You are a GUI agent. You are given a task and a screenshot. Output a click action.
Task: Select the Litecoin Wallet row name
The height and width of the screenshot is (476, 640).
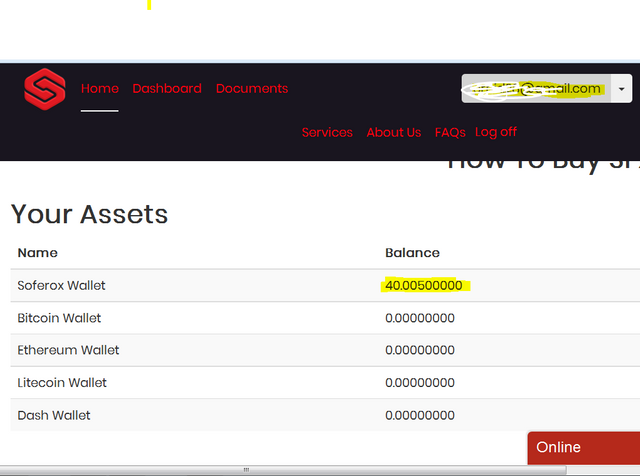pos(62,383)
